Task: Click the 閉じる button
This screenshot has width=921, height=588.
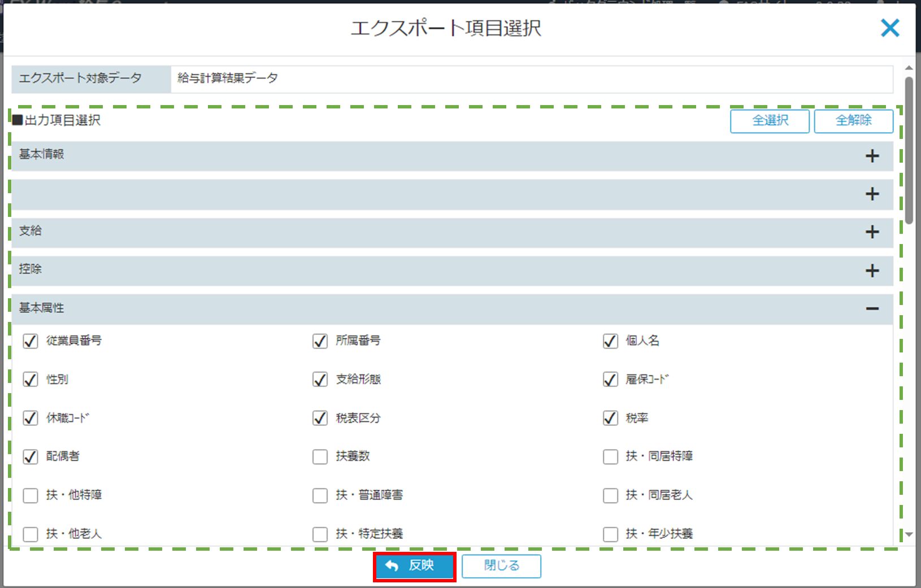Action: [x=501, y=566]
